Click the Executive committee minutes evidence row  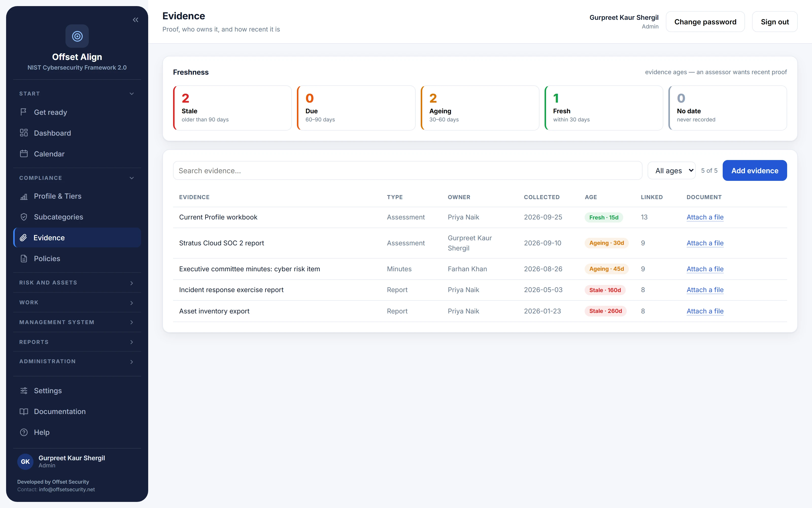point(480,269)
